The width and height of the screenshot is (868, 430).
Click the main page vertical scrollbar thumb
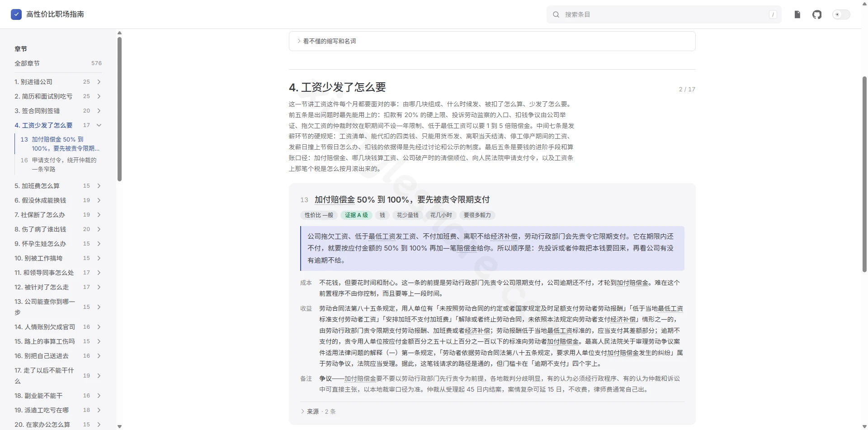coord(864,174)
